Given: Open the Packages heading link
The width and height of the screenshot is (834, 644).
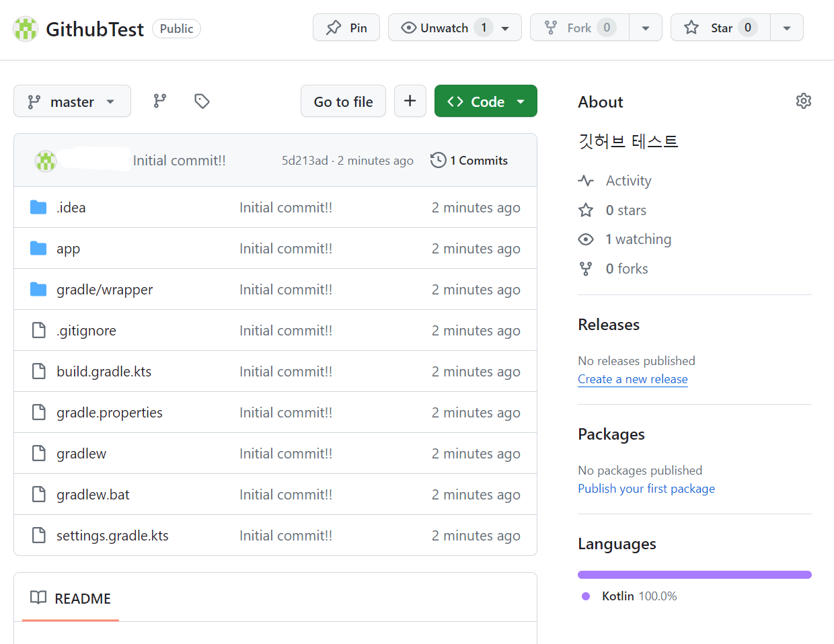Looking at the screenshot, I should 611,434.
